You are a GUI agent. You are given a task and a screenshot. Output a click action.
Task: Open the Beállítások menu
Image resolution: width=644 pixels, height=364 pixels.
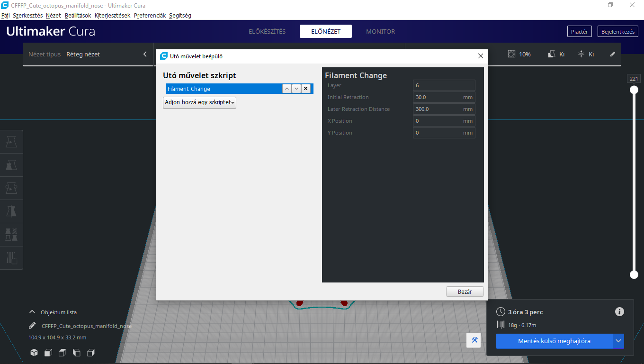pyautogui.click(x=78, y=16)
